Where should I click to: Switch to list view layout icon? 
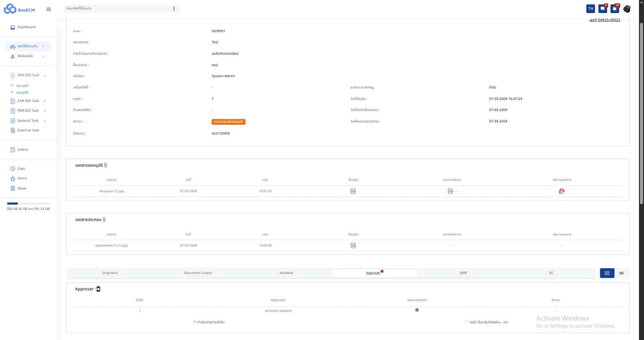(x=622, y=273)
